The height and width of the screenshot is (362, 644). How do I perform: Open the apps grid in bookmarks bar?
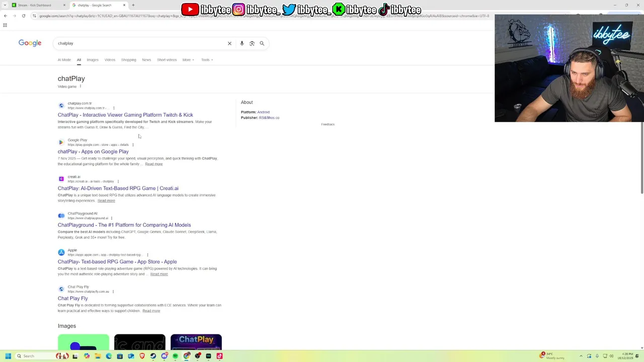(5, 25)
